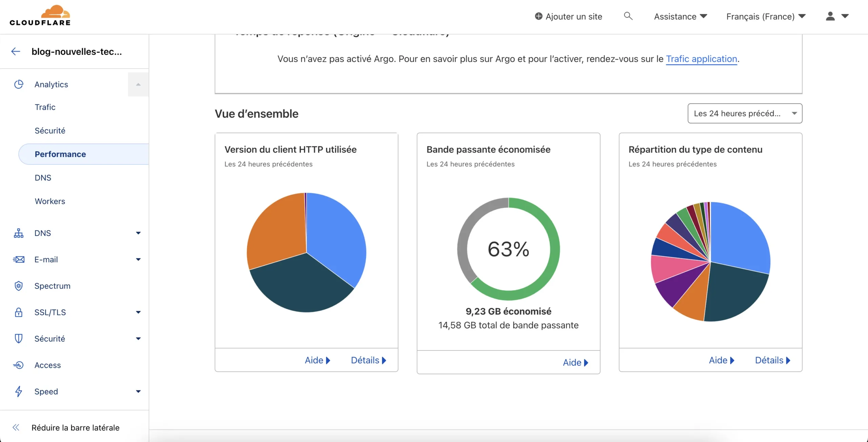
Task: Click the Speed lightning bolt icon
Action: point(19,392)
